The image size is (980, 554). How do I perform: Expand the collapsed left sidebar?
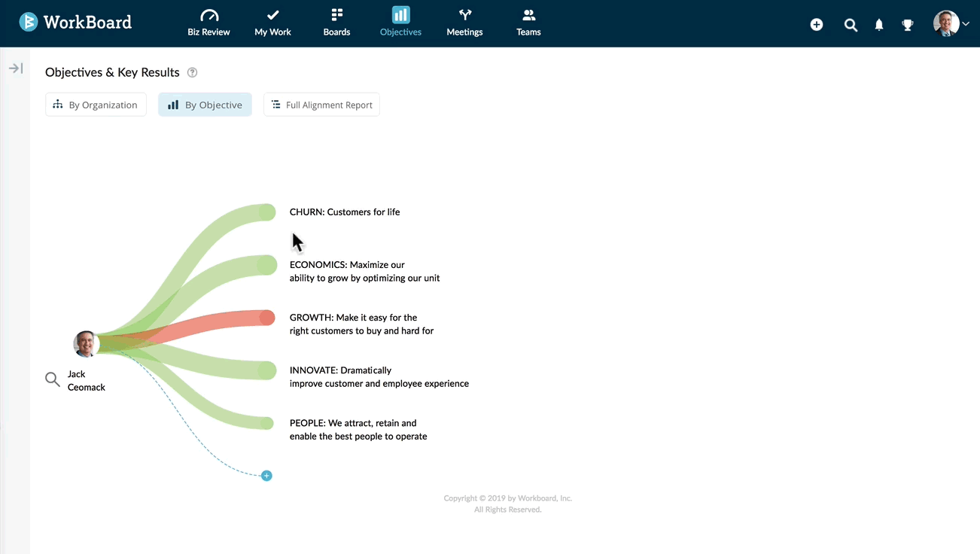tap(16, 68)
